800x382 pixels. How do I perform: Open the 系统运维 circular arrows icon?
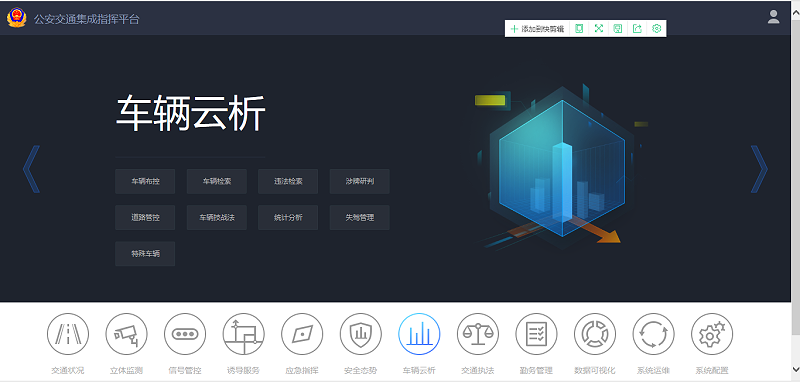point(654,334)
